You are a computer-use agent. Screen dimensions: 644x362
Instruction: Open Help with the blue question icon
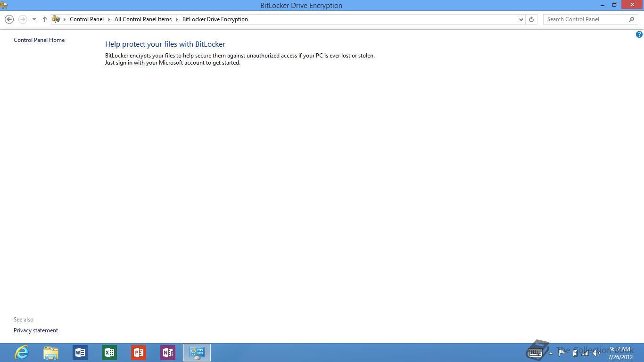point(639,34)
